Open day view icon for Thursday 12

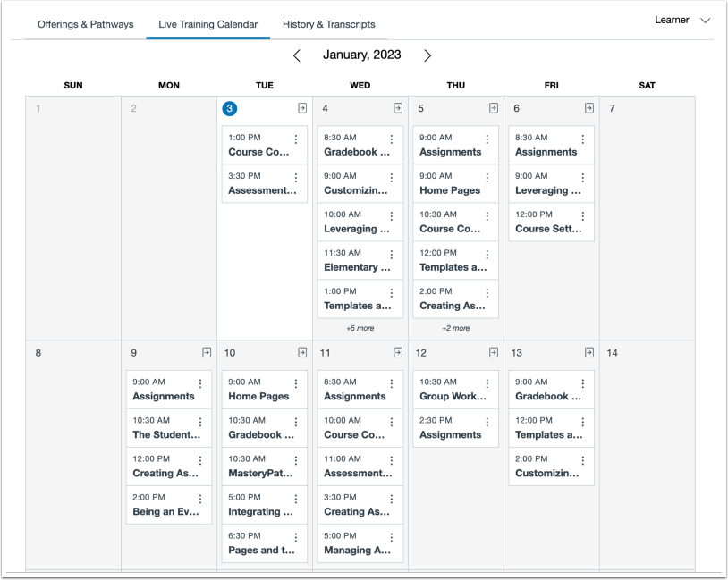(x=494, y=352)
